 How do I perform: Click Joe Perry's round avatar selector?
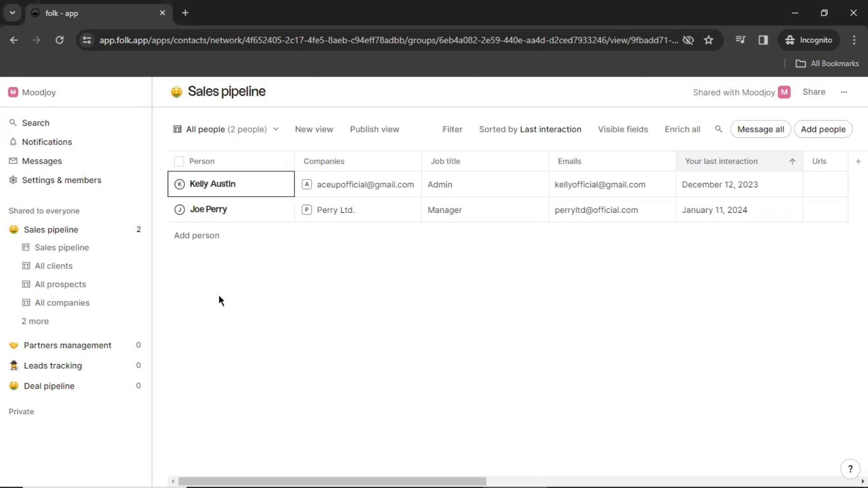(x=179, y=210)
